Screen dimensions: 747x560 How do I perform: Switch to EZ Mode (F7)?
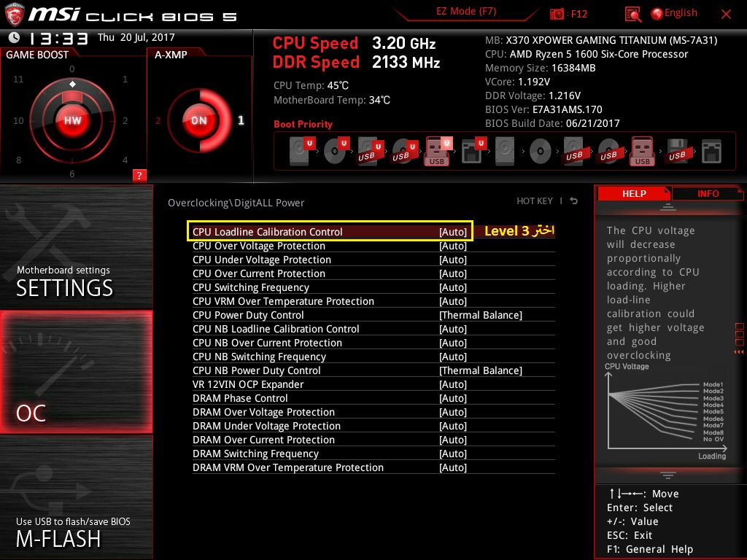pos(466,12)
